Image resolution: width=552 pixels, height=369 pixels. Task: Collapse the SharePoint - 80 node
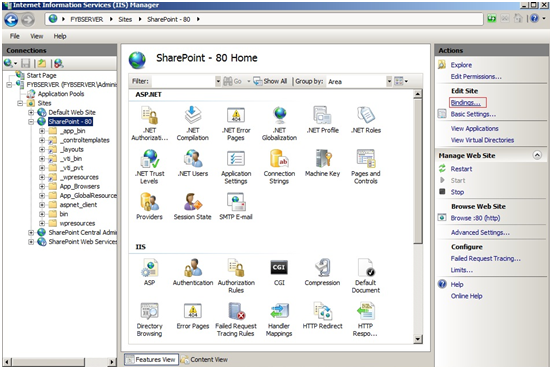(x=31, y=122)
